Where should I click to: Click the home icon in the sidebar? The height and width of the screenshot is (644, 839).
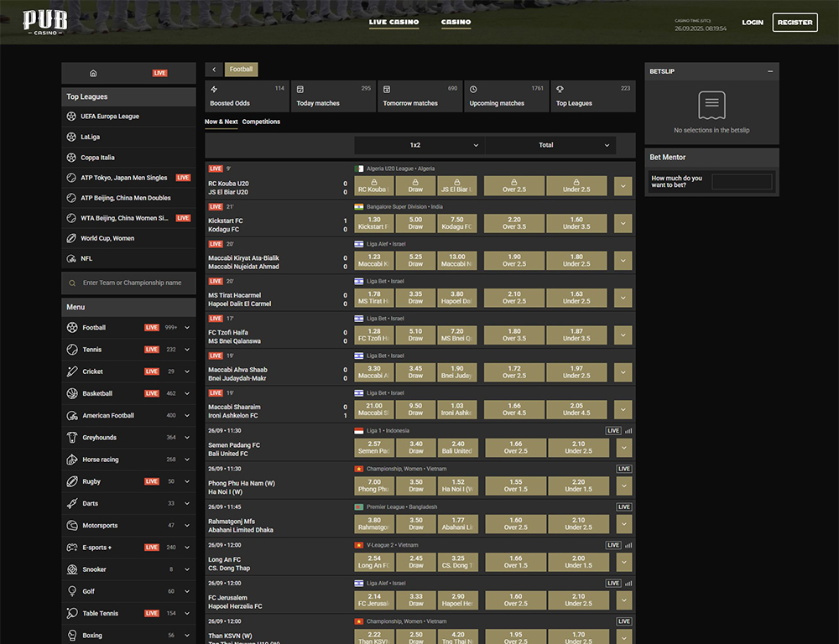click(93, 73)
